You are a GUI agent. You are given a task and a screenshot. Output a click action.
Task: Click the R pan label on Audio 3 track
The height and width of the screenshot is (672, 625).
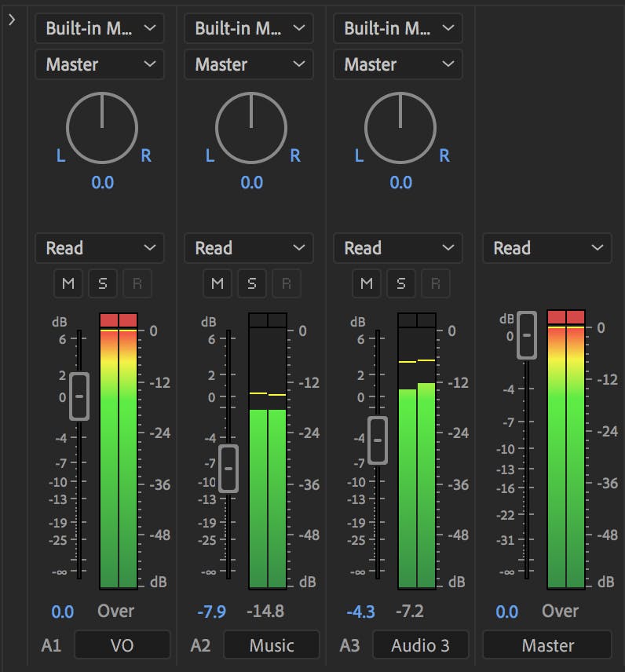[x=444, y=155]
